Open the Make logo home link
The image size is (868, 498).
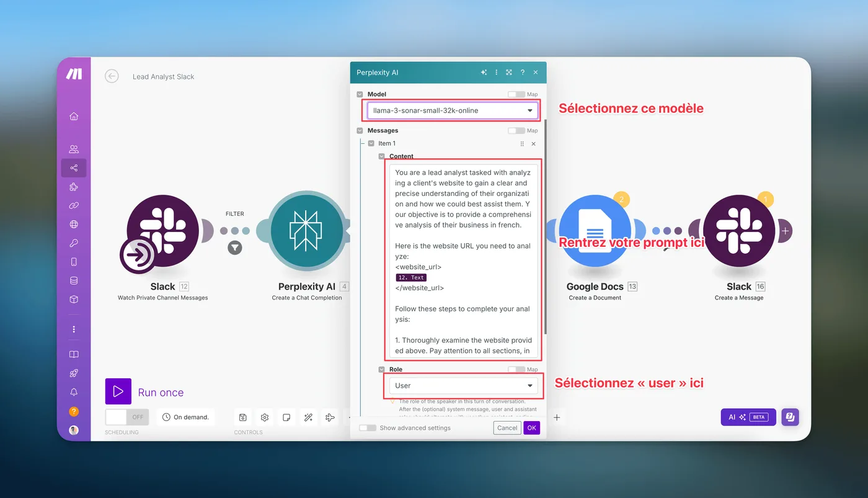(74, 74)
